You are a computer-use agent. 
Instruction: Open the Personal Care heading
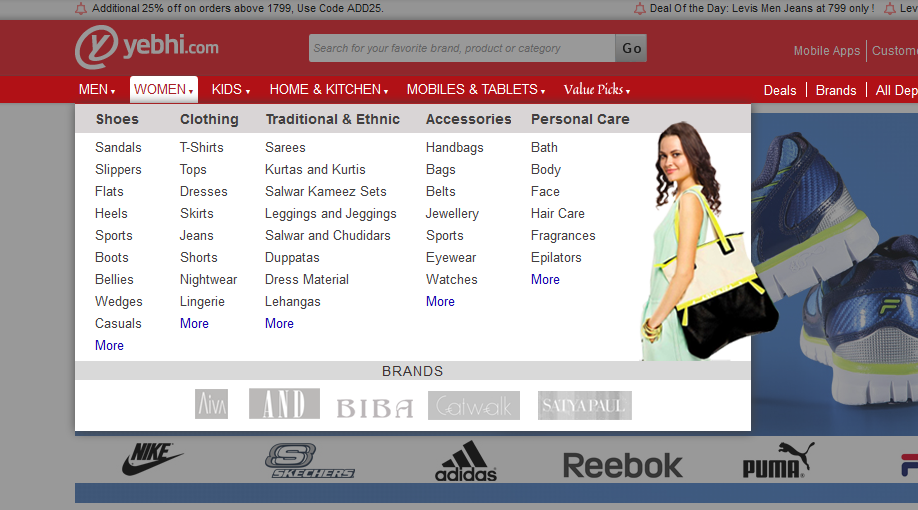pos(580,119)
